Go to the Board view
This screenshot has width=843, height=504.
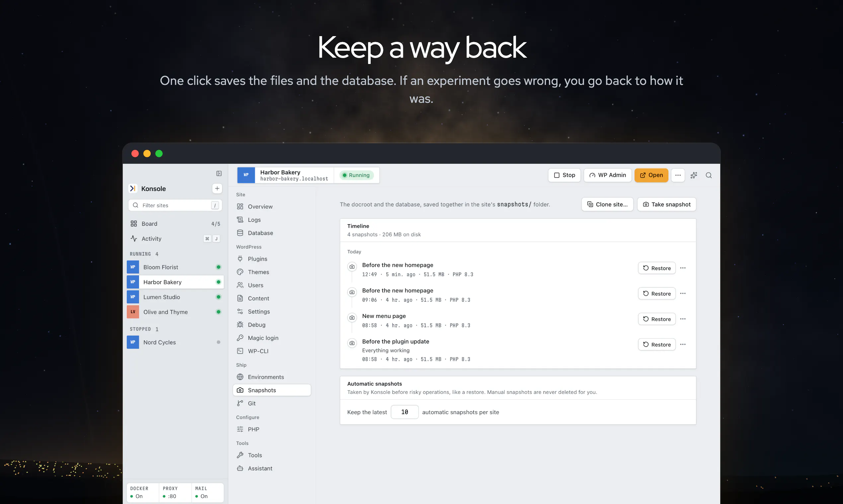click(175, 223)
